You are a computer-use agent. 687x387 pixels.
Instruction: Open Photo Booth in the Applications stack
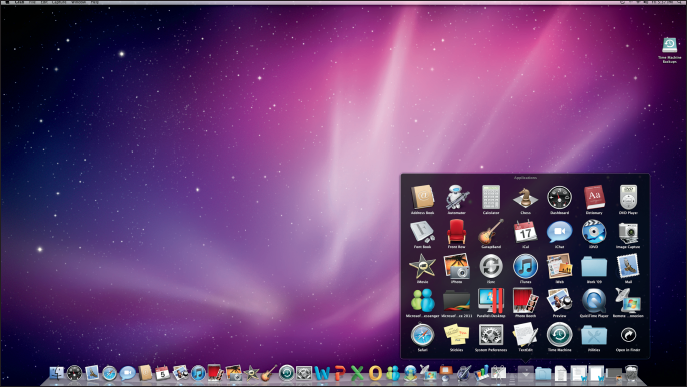click(525, 300)
